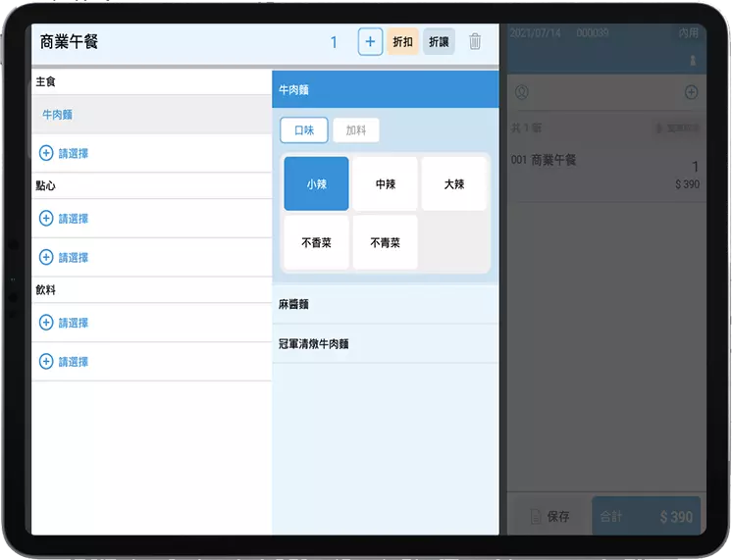Switch to the 加料 add-ons tab
This screenshot has height=560, width=732.
coord(356,130)
